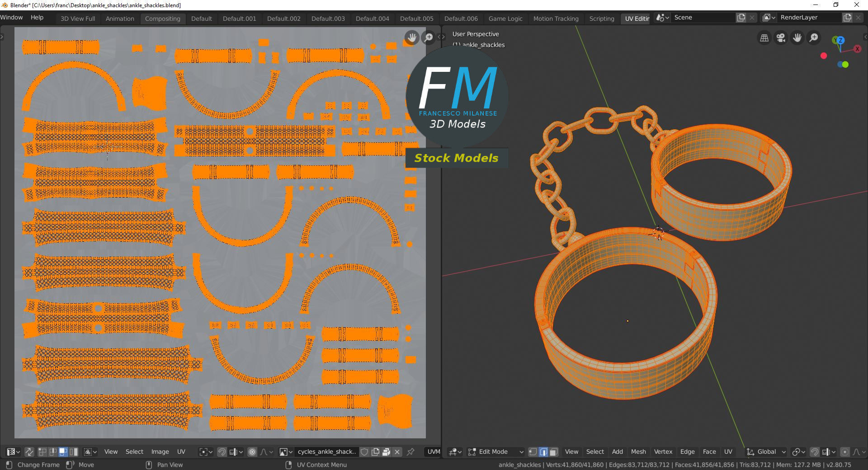Image resolution: width=868 pixels, height=470 pixels.
Task: Open UV editor UV menu
Action: [x=181, y=451]
